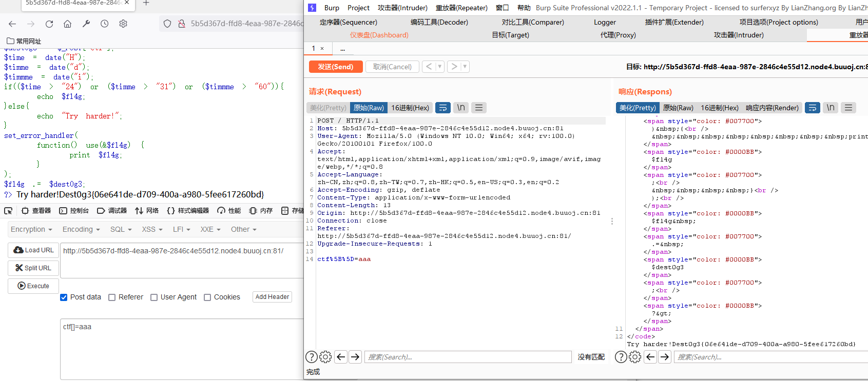Open next-request history dropdown arrow
The width and height of the screenshot is (868, 381).
(x=465, y=67)
